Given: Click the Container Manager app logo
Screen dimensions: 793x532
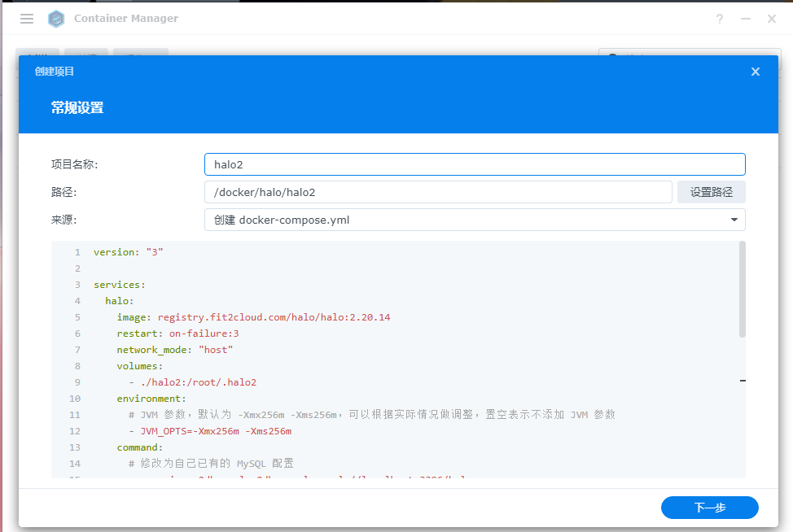Looking at the screenshot, I should 56,19.
